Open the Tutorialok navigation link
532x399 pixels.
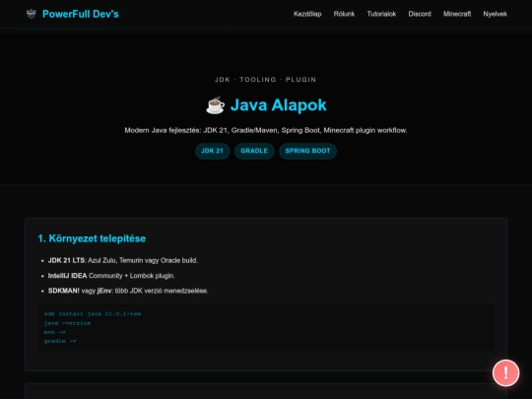tap(381, 14)
